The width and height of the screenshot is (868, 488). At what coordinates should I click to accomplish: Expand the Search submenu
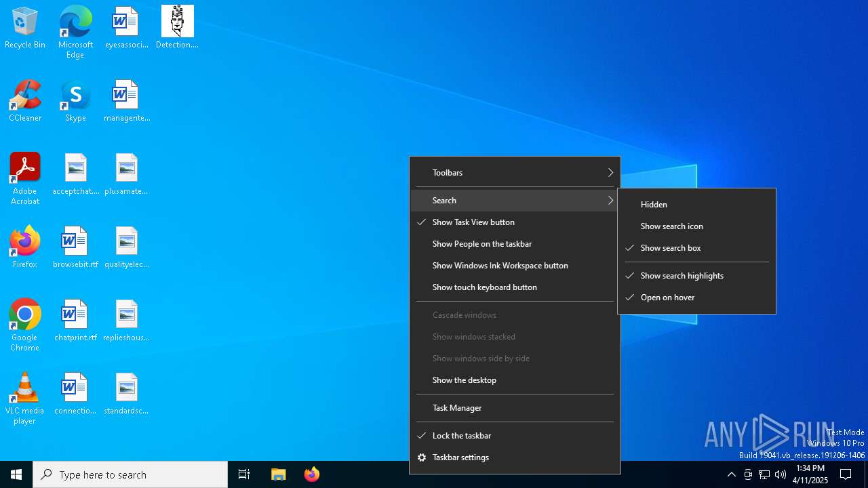point(515,201)
